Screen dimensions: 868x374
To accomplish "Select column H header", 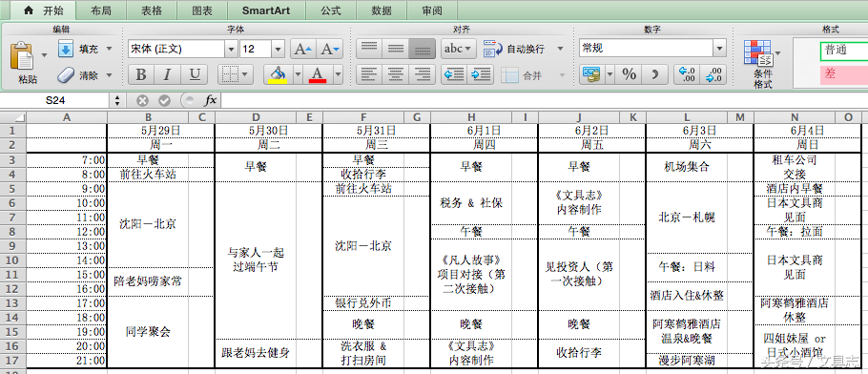I will (470, 117).
